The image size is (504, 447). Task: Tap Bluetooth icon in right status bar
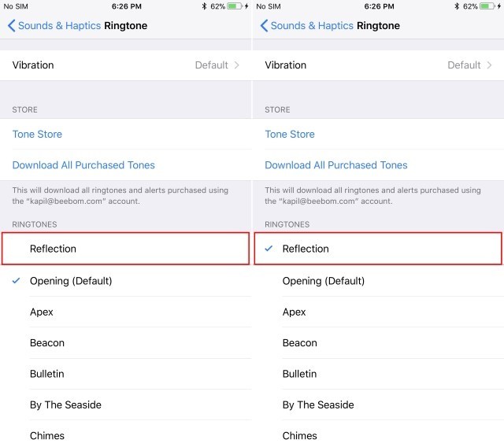[x=457, y=6]
